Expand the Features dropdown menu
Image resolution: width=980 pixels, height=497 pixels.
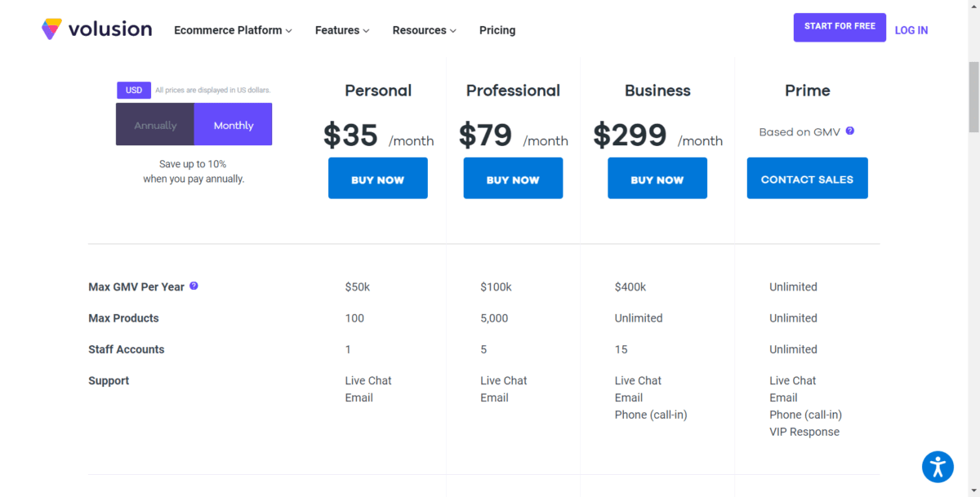342,30
